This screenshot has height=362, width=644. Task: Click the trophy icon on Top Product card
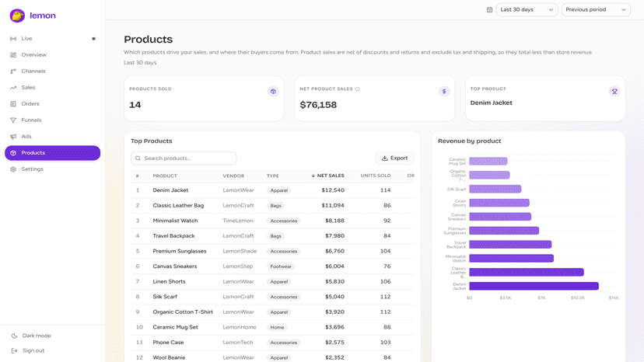[x=614, y=92]
